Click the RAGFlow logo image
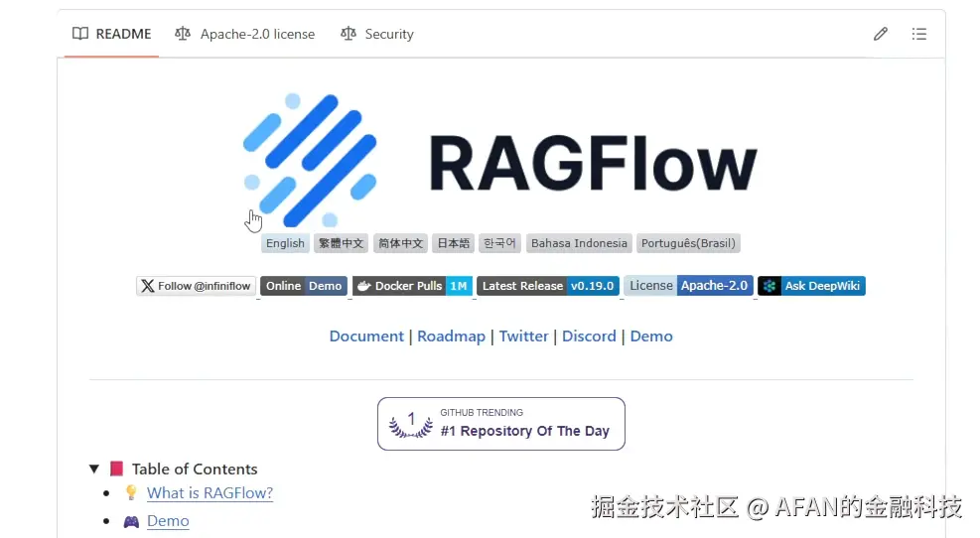The height and width of the screenshot is (538, 980). 500,160
